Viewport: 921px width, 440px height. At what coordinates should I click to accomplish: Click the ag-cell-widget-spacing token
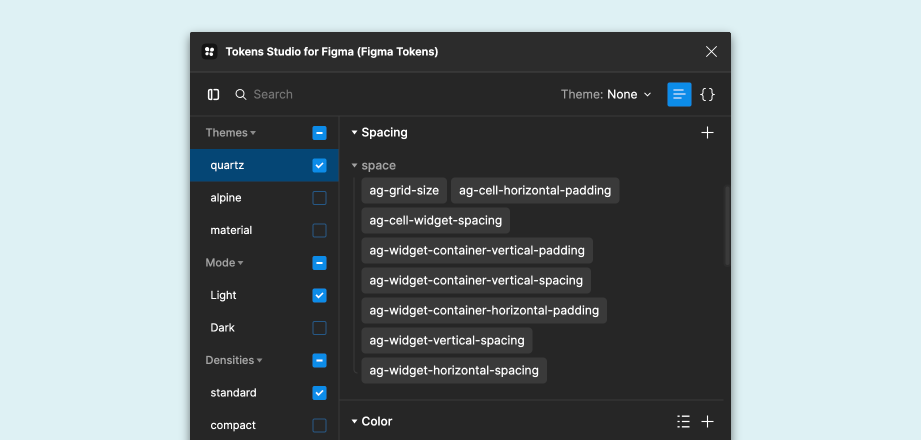pos(436,220)
